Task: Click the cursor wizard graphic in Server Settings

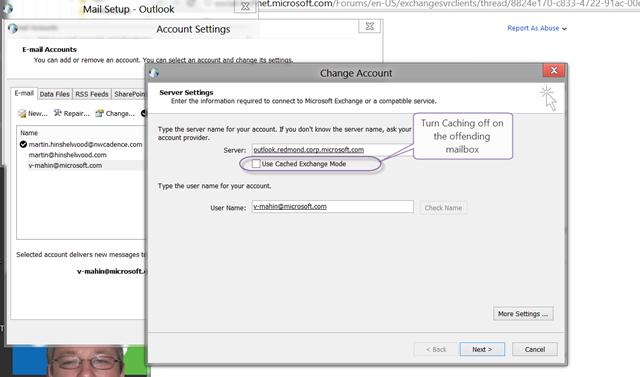Action: pyautogui.click(x=548, y=98)
